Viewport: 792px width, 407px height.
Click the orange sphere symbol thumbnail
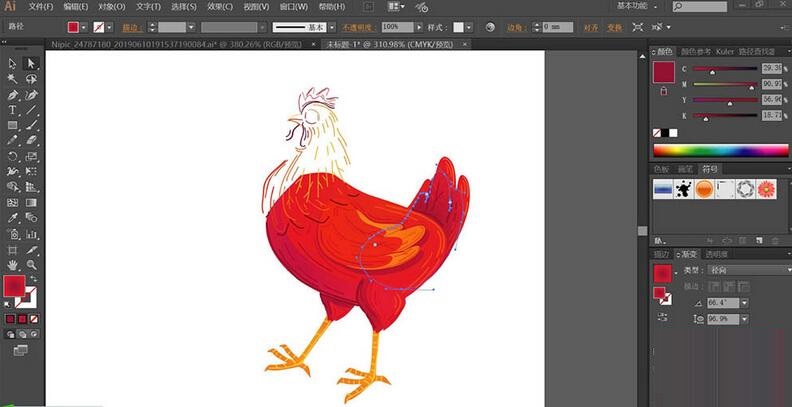pyautogui.click(x=703, y=188)
